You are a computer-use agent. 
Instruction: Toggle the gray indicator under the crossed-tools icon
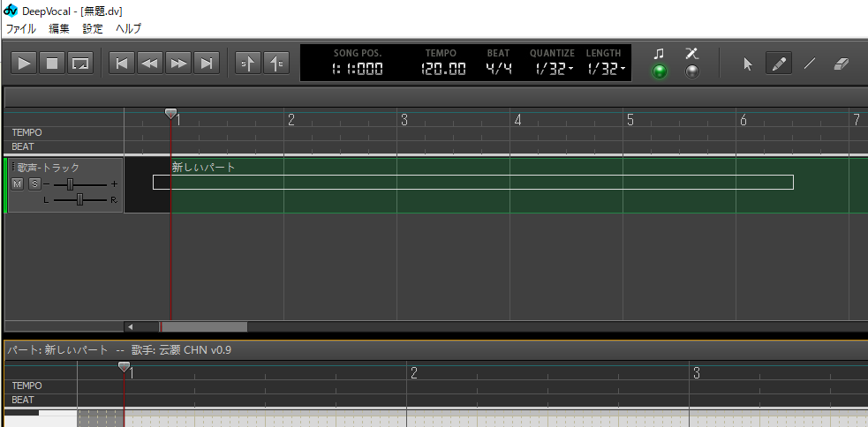tap(692, 71)
